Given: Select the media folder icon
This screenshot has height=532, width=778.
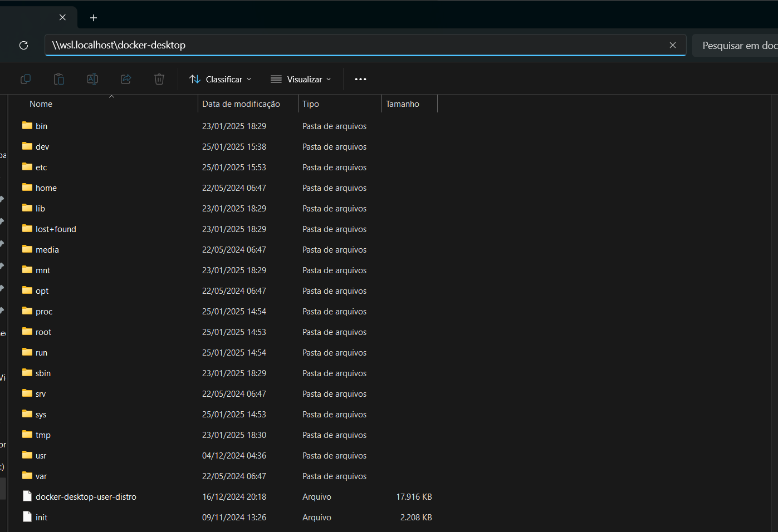Looking at the screenshot, I should [27, 249].
